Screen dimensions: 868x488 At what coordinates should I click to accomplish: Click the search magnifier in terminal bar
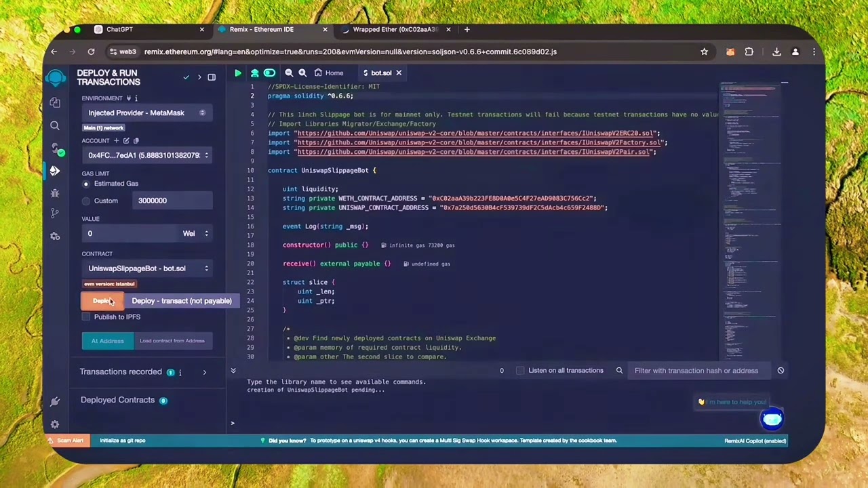(x=619, y=370)
